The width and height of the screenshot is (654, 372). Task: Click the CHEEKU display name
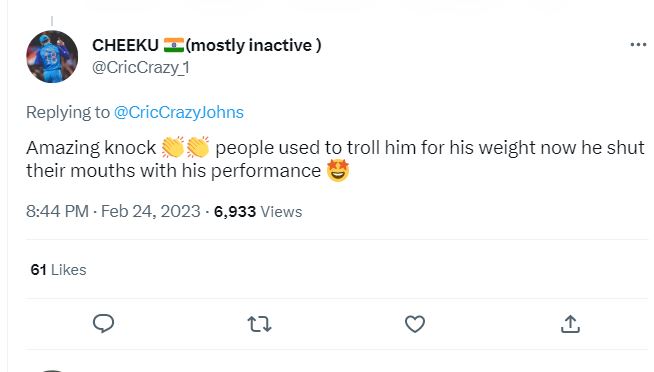(x=125, y=45)
